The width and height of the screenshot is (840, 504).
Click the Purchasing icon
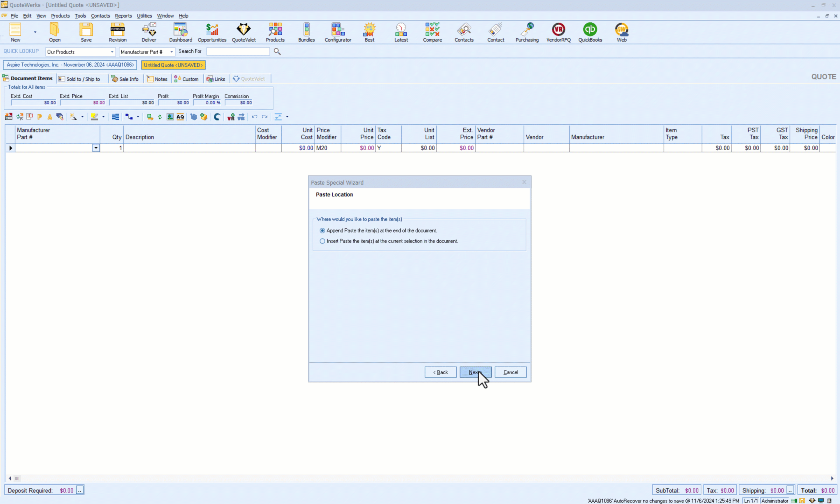527,32
